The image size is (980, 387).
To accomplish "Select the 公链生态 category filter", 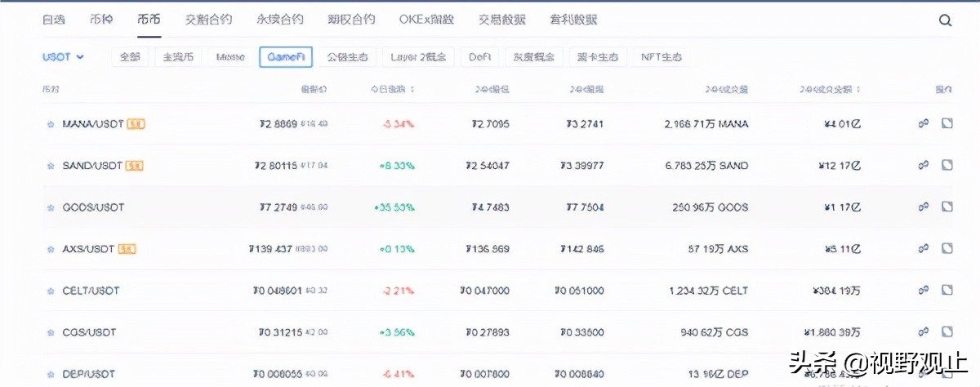I will coord(347,57).
